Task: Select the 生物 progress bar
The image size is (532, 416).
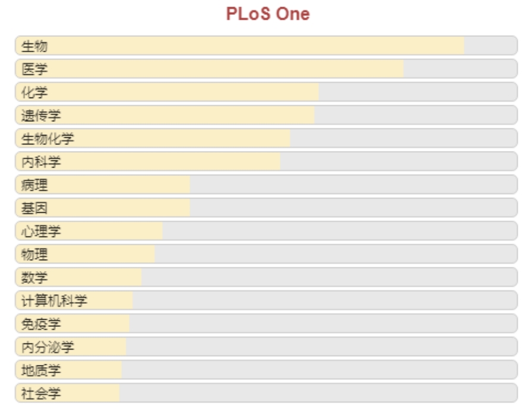Action: pyautogui.click(x=267, y=46)
